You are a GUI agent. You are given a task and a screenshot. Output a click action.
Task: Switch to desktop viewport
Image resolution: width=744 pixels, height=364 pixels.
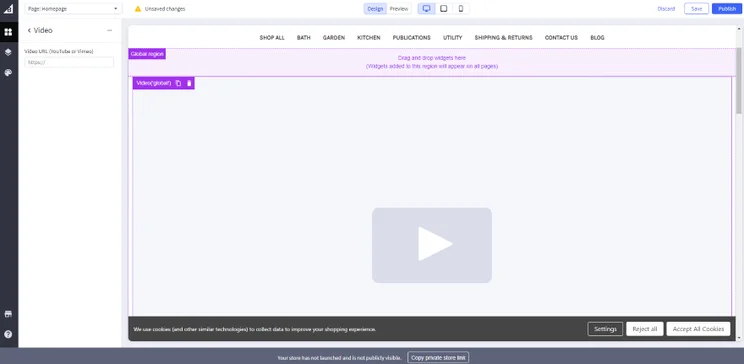tap(427, 9)
